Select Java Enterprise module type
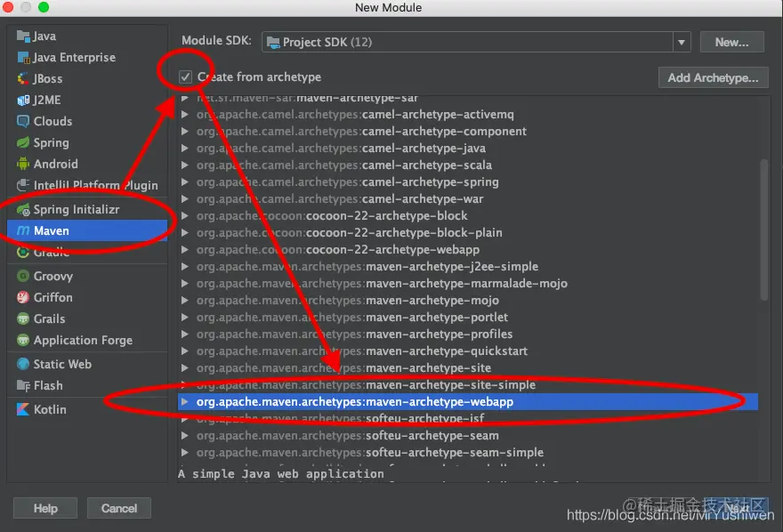Viewport: 783px width, 532px height. coord(87,58)
